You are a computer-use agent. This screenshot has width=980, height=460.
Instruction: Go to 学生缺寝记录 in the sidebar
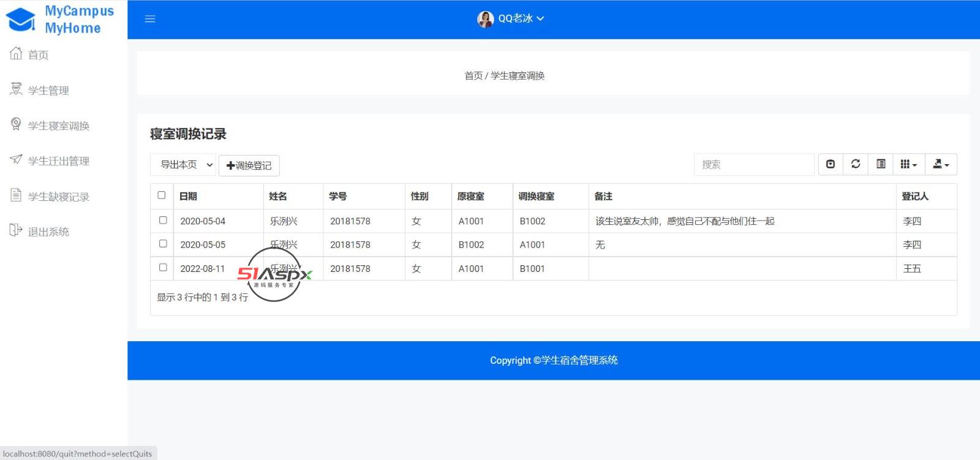pyautogui.click(x=58, y=197)
